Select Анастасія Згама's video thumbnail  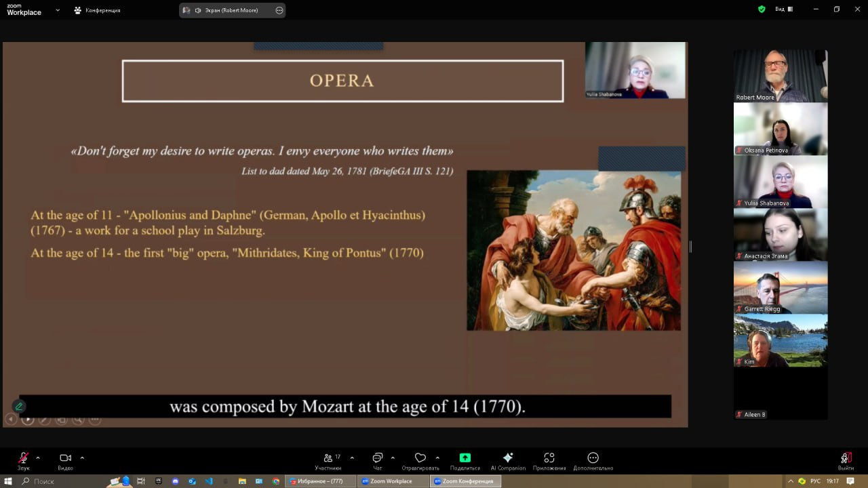click(781, 235)
